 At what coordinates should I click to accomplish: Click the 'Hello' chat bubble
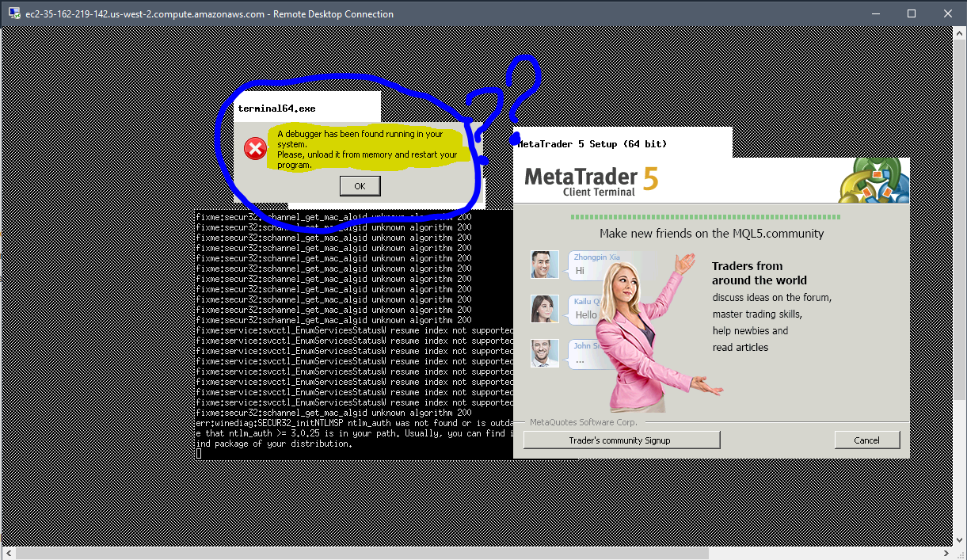click(x=588, y=310)
